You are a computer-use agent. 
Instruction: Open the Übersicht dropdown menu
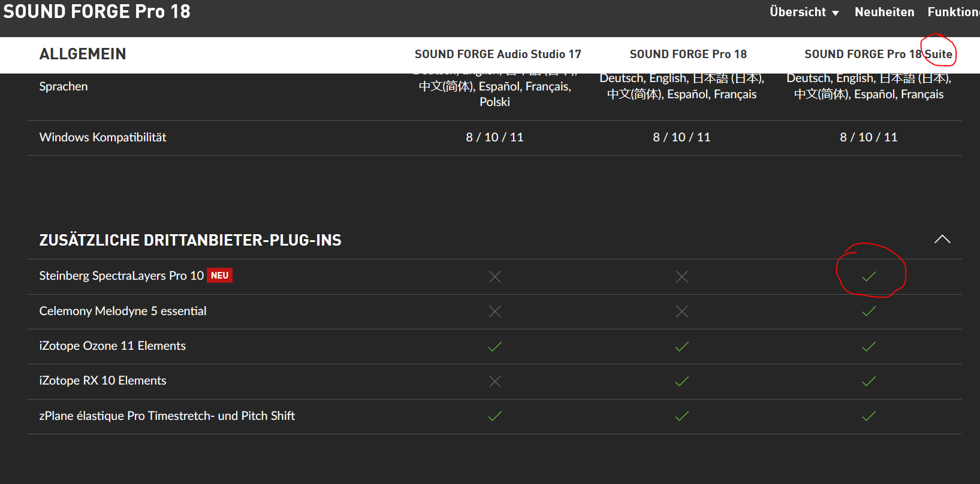(804, 12)
